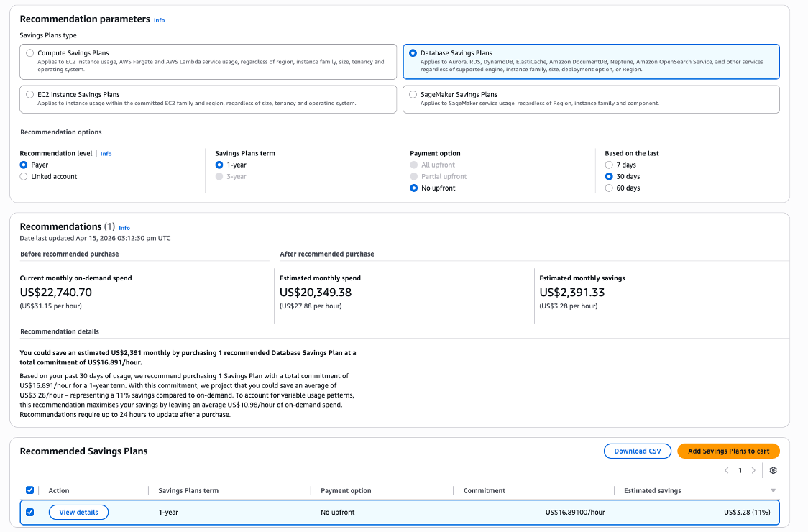Go to previous page arrow

[727, 470]
